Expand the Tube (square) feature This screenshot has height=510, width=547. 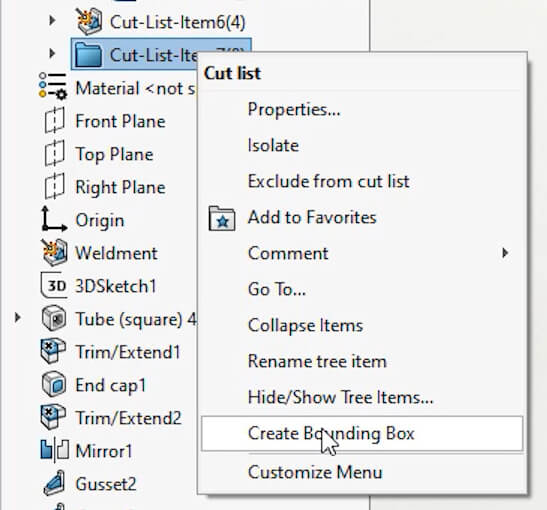pyautogui.click(x=17, y=318)
